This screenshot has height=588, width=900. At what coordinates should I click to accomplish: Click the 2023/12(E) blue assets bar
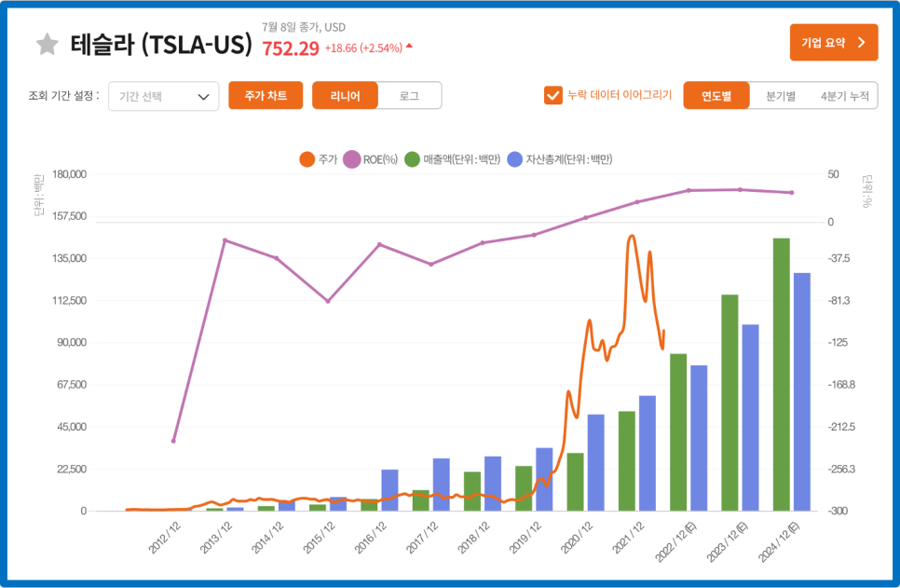click(x=750, y=418)
